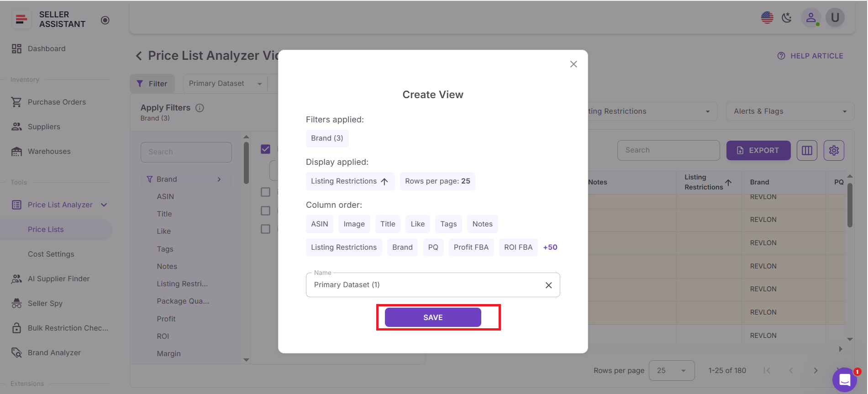The image size is (868, 394).
Task: Select Cost Settings menu item
Action: tap(51, 254)
